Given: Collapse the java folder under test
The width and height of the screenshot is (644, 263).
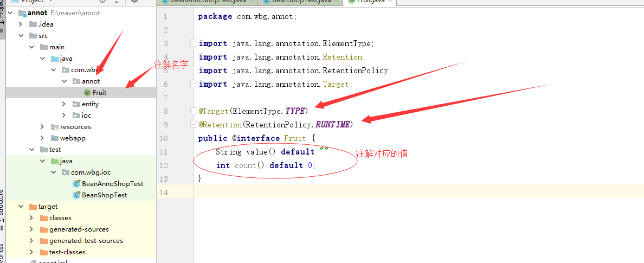Looking at the screenshot, I should click(x=42, y=161).
